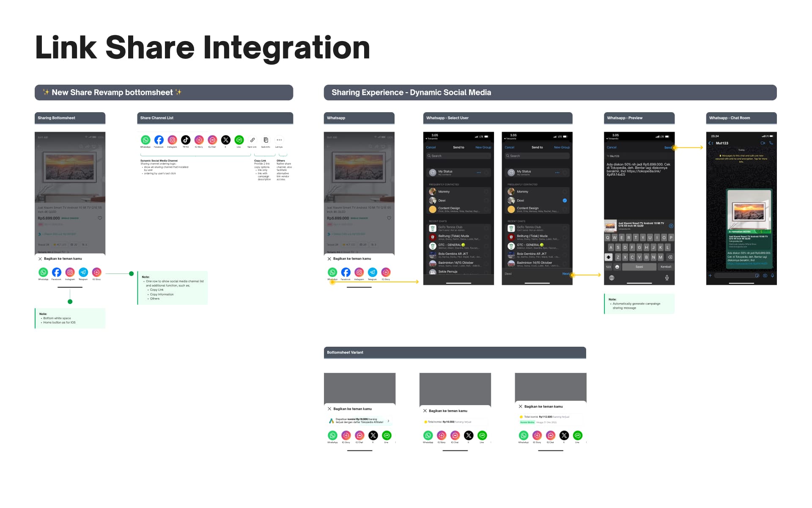Open the Tokopedia Affiliate banner chevron in first variant
This screenshot has height=508, width=812.
[x=388, y=421]
